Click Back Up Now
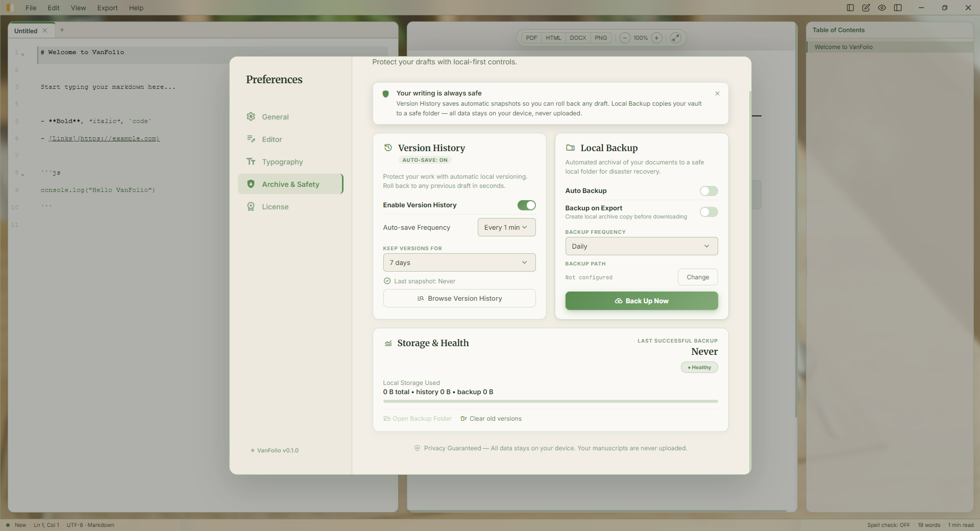The height and width of the screenshot is (531, 980). (x=641, y=301)
